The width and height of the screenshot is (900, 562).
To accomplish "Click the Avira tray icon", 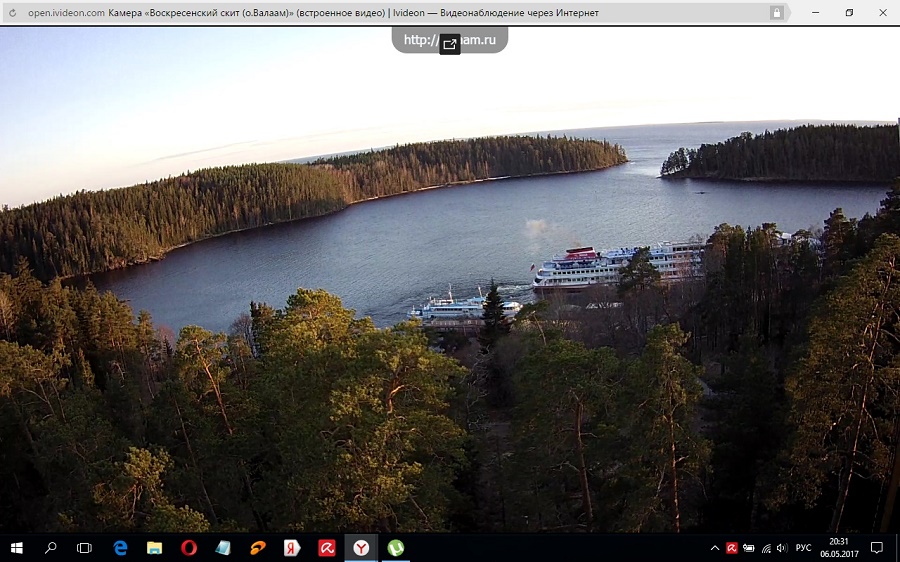I will (x=731, y=548).
